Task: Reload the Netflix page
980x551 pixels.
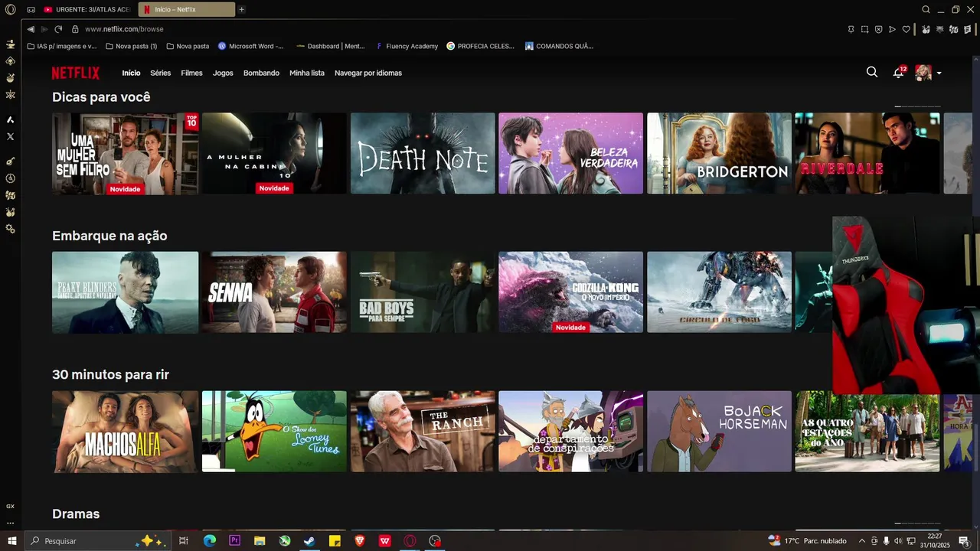Action: coord(58,29)
